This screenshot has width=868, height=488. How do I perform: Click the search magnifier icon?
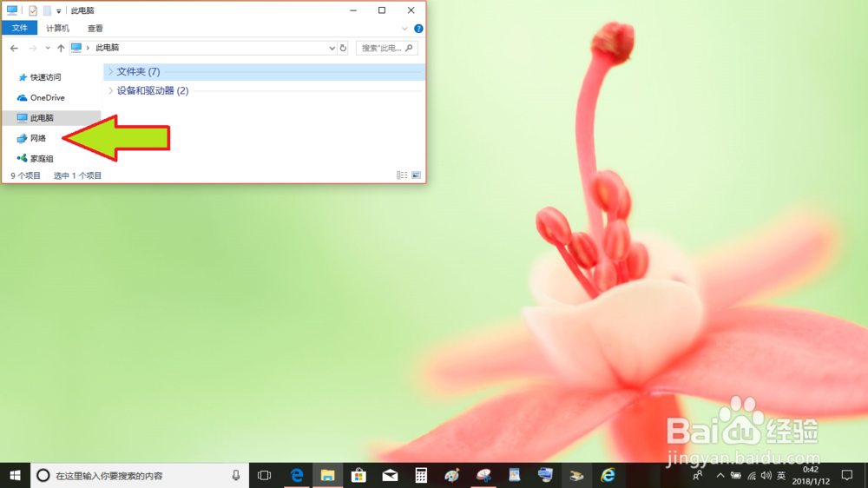409,48
